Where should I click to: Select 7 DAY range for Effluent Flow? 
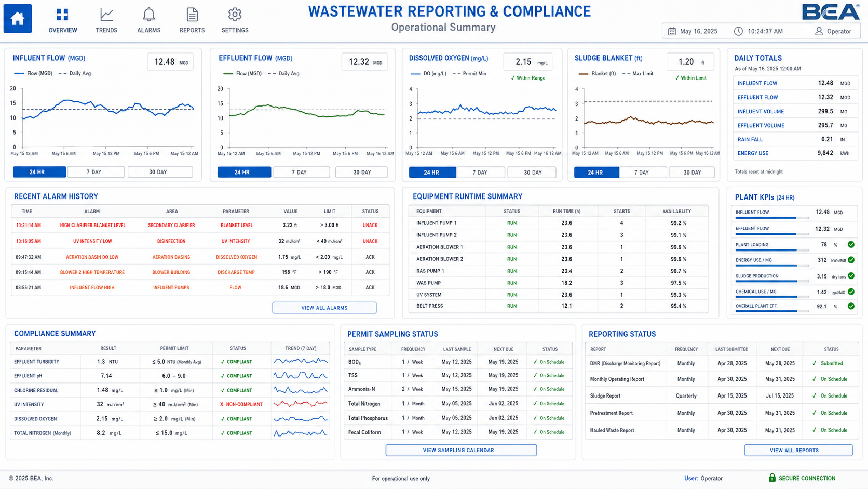point(301,172)
